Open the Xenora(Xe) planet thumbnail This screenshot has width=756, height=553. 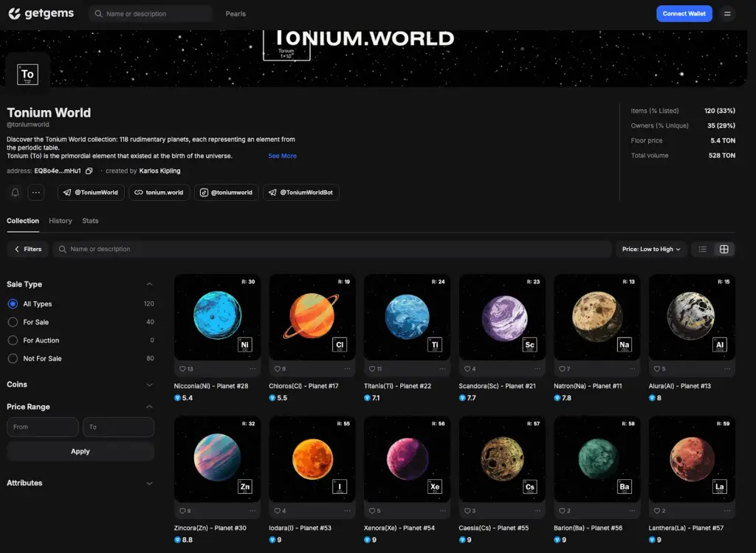tap(407, 459)
